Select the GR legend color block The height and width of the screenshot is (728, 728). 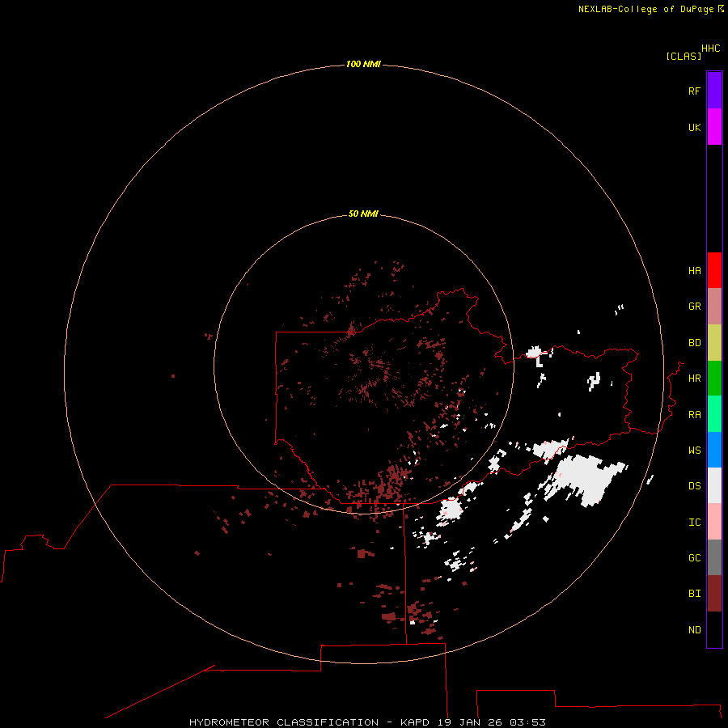point(714,307)
